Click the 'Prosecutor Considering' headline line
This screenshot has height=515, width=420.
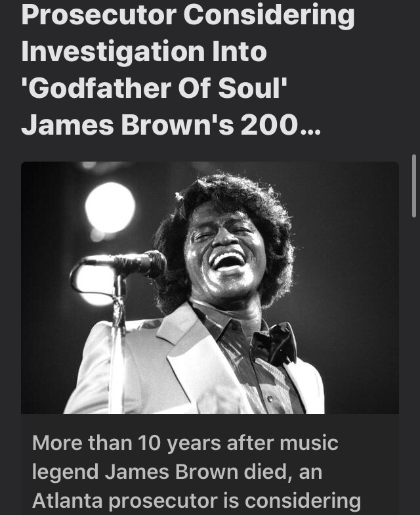[x=188, y=14]
